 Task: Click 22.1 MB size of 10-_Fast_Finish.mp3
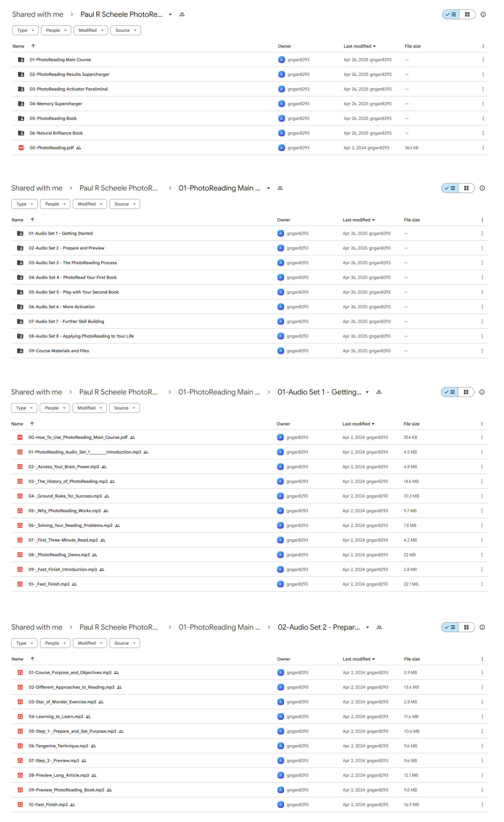(411, 584)
